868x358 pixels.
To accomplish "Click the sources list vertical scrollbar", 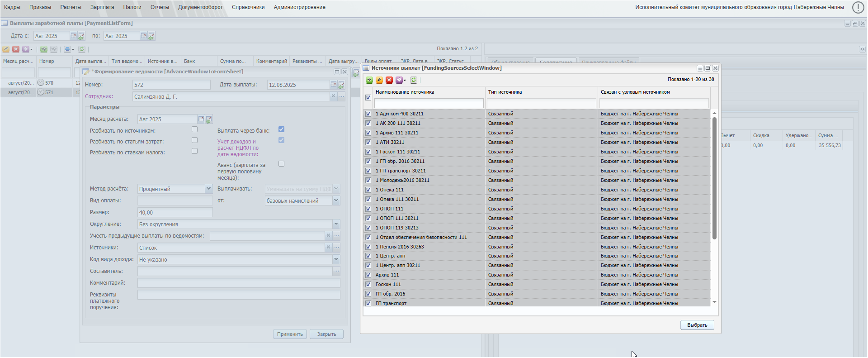I will pos(714,178).
